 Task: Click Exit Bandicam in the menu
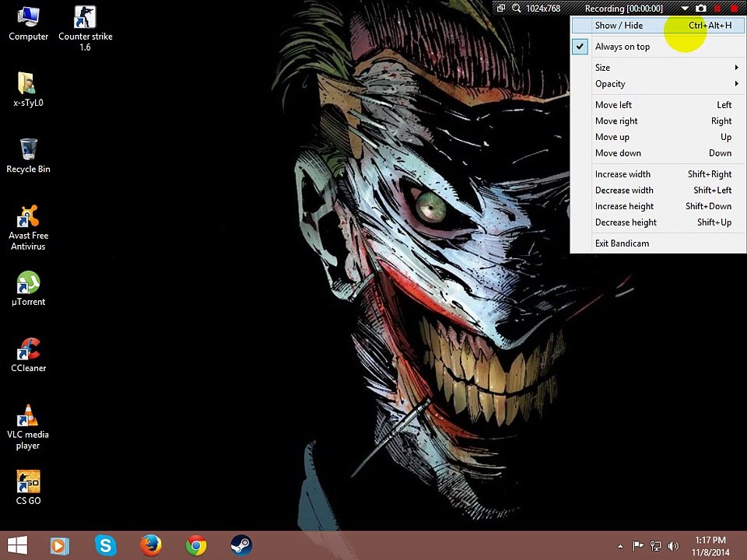[x=658, y=243]
